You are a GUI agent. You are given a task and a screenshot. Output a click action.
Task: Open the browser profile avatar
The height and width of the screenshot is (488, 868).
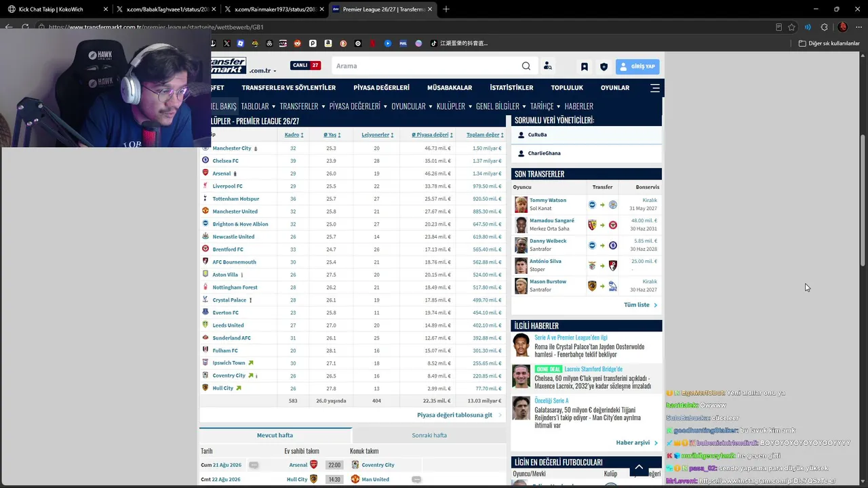point(842,27)
